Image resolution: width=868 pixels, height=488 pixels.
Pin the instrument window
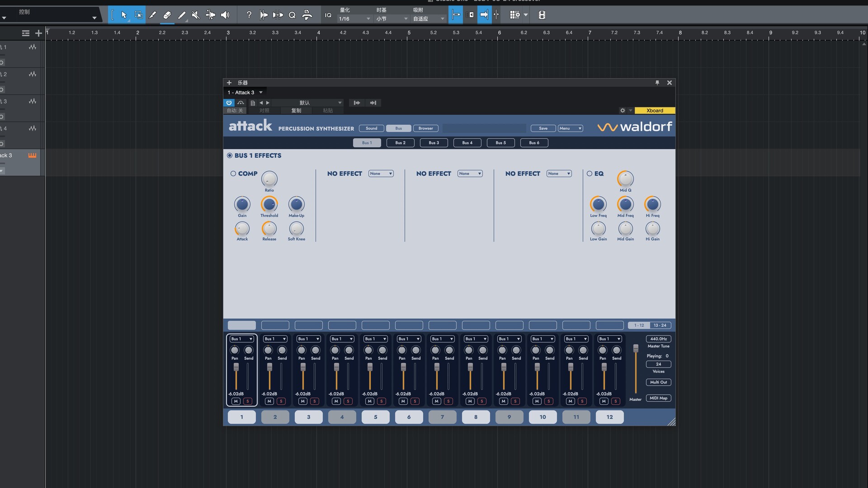click(x=657, y=83)
